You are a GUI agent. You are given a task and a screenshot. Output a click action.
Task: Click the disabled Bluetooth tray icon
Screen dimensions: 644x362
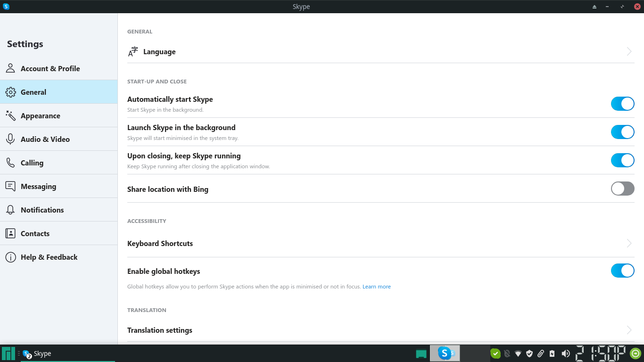pos(507,354)
